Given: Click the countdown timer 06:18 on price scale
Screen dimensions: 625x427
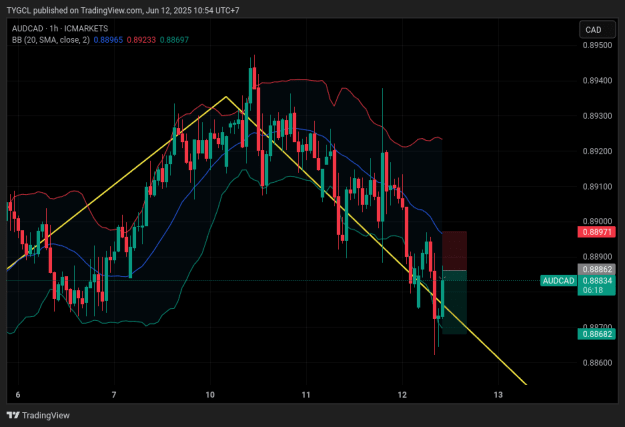Looking at the screenshot, I should [593, 290].
